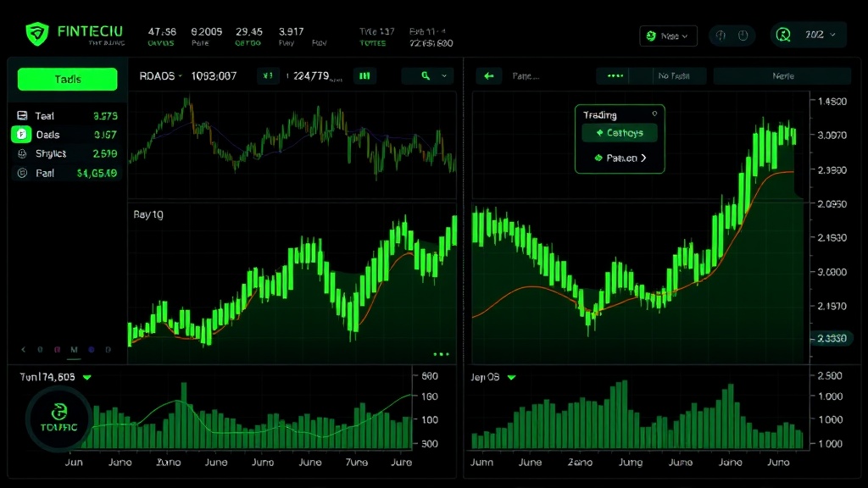Screen dimensions: 868x488
Task: Click the green user avatar icon
Action: pos(783,35)
